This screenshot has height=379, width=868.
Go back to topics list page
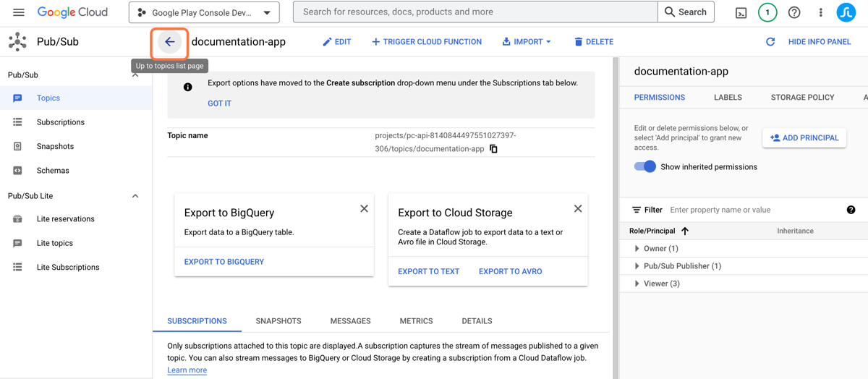click(170, 42)
